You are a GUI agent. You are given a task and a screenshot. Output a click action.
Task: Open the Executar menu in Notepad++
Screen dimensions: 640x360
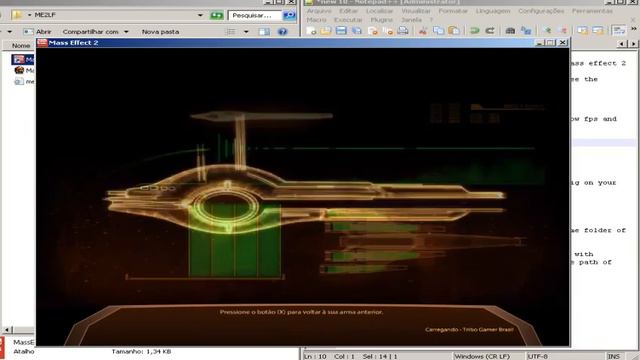click(348, 20)
